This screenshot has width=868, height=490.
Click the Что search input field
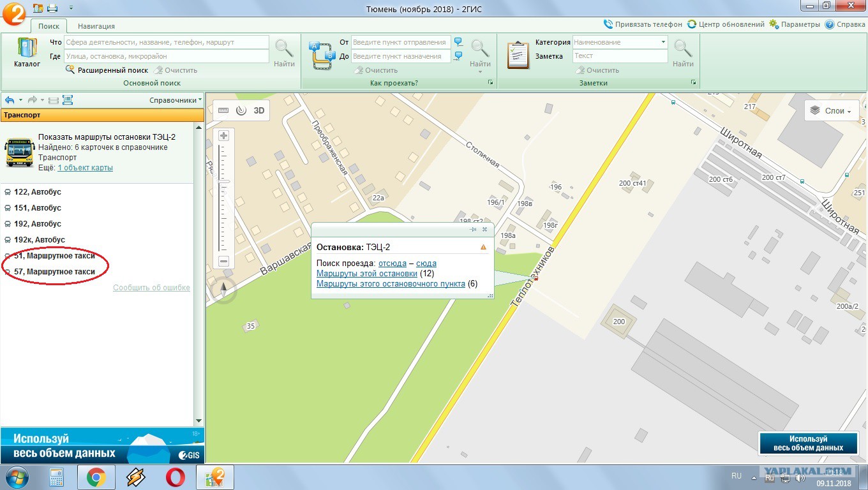(x=167, y=42)
